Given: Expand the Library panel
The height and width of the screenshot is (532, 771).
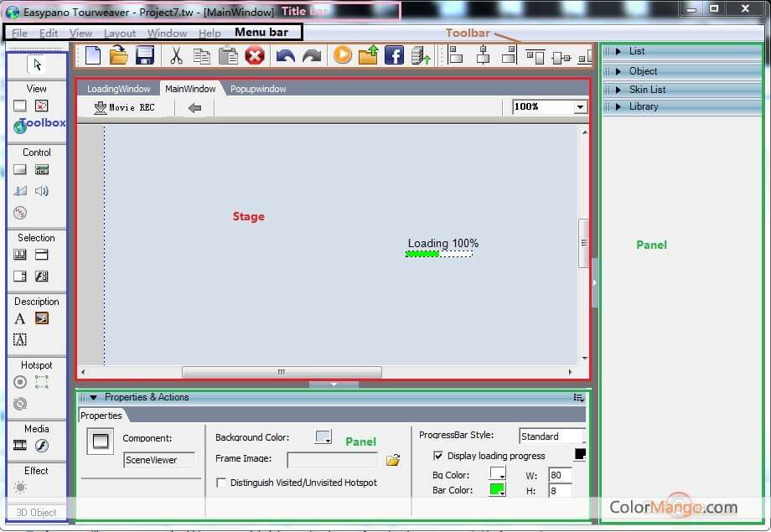Looking at the screenshot, I should click(x=643, y=106).
